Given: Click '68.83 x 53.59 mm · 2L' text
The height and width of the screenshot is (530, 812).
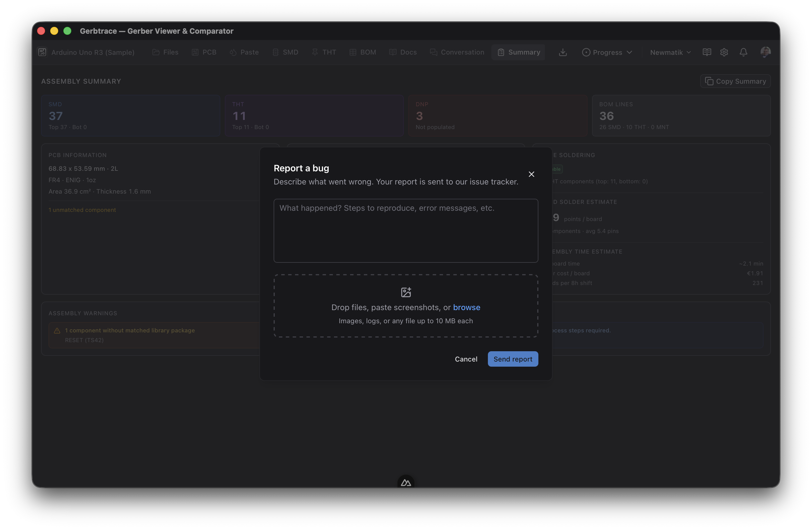Looking at the screenshot, I should [x=83, y=168].
